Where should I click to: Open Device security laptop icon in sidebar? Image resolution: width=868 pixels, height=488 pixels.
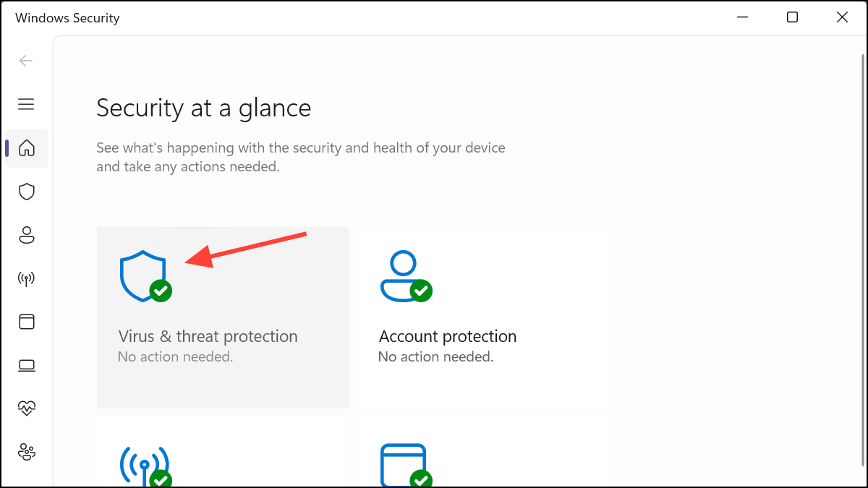pyautogui.click(x=27, y=365)
